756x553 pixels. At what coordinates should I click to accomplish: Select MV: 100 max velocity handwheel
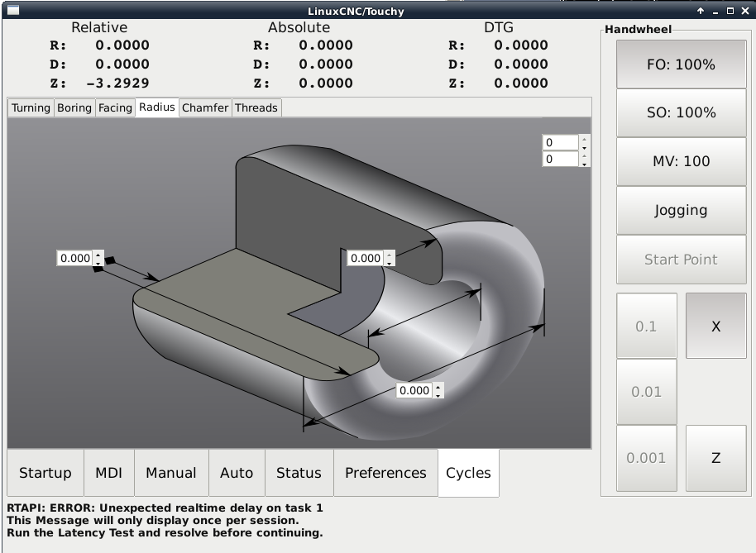coord(682,161)
